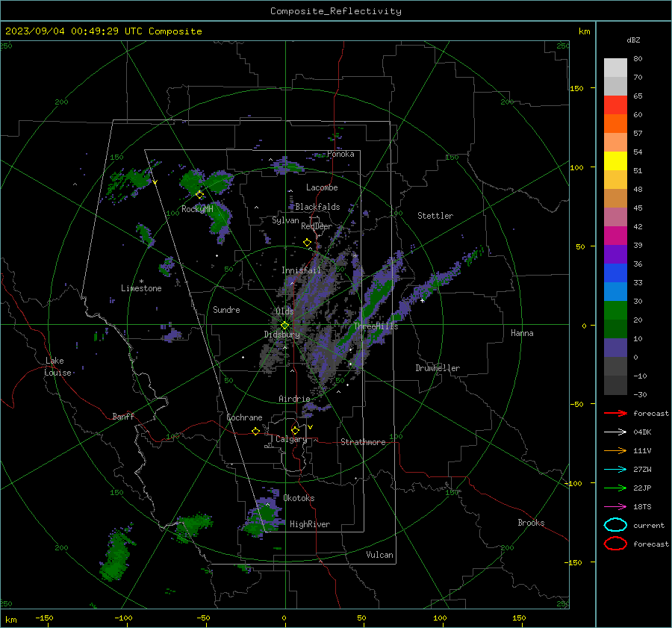Click the 04DK legend label
This screenshot has height=628, width=672.
click(642, 432)
